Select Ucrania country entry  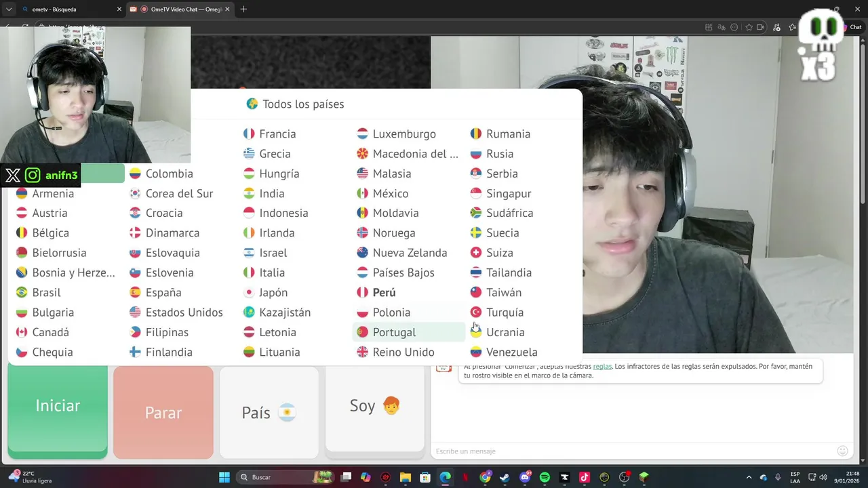[x=497, y=332]
